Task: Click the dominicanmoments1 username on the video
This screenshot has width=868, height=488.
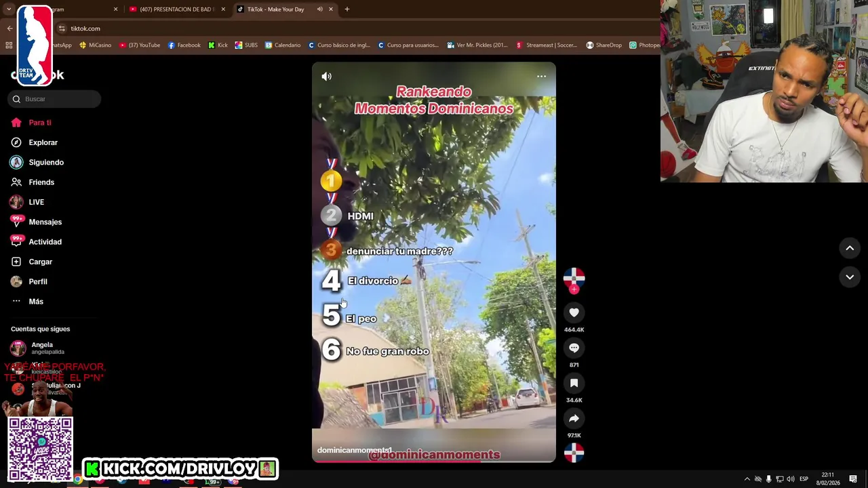Action: pos(355,450)
